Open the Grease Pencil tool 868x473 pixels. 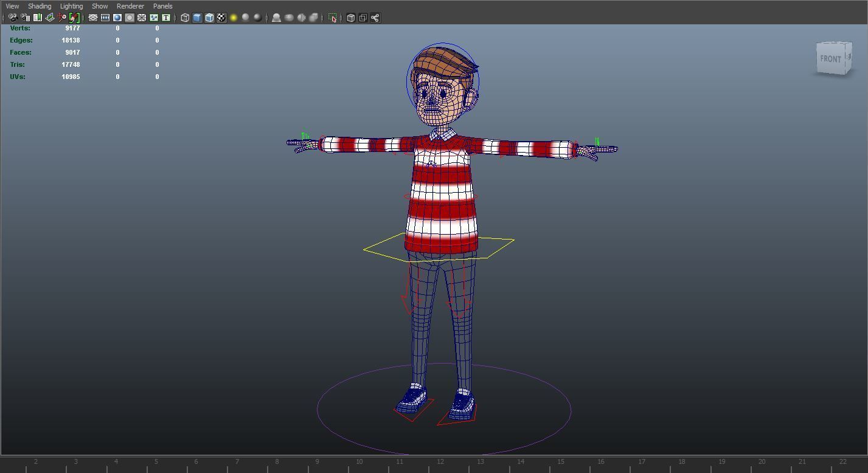(74, 18)
